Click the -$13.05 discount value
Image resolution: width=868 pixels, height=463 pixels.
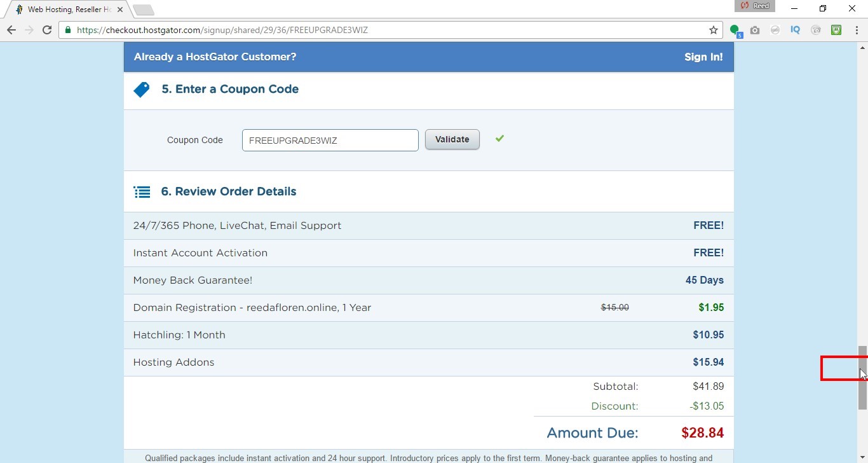click(x=707, y=406)
